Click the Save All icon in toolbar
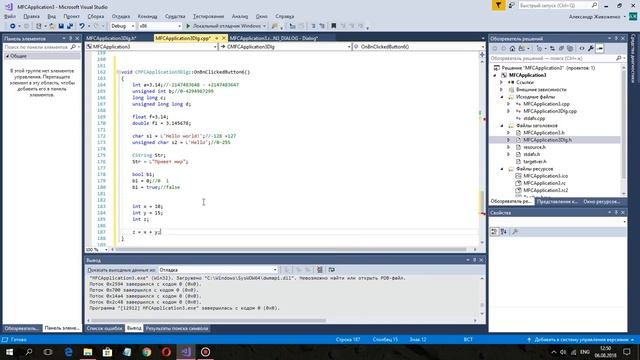 coord(70,26)
